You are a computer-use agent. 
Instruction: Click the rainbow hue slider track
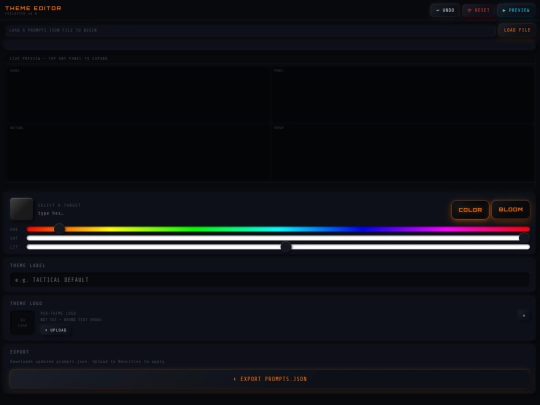[278, 229]
